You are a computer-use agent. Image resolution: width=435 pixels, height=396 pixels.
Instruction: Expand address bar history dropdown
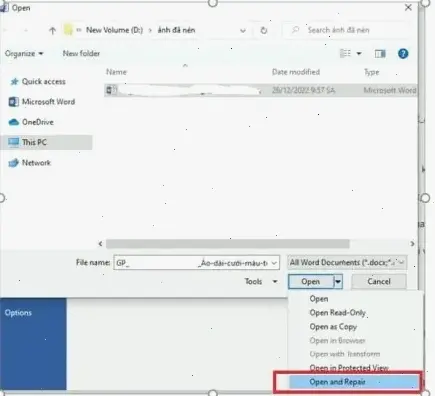tap(243, 31)
